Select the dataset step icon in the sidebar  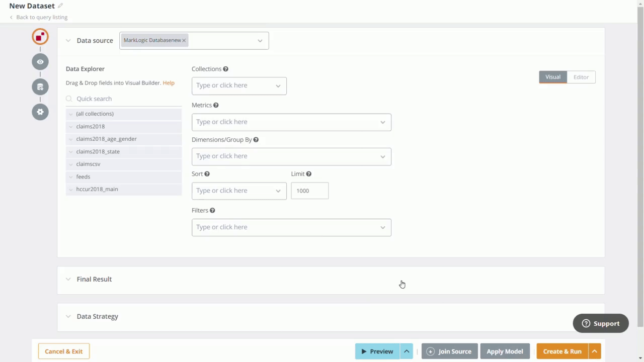coord(40,36)
